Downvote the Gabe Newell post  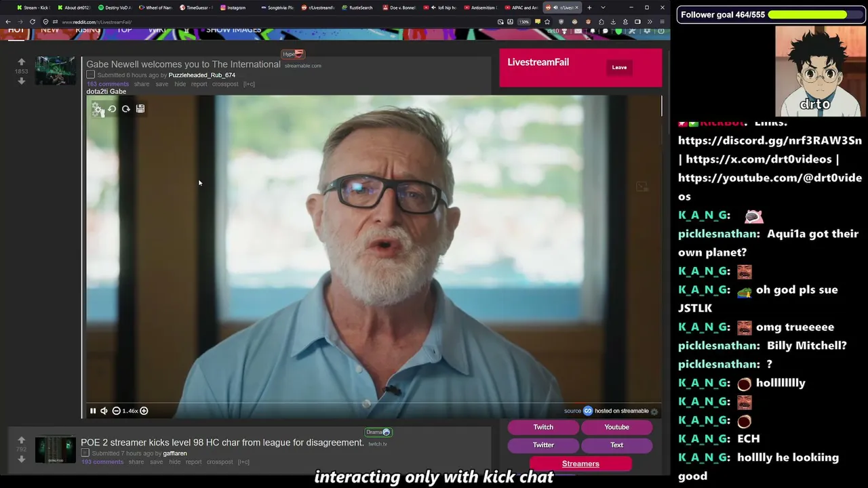point(21,81)
